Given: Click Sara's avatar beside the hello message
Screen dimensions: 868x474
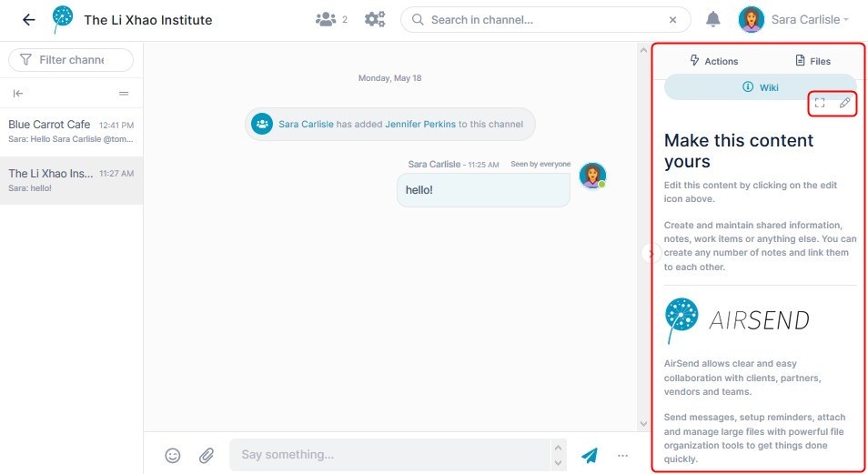Looking at the screenshot, I should (592, 176).
